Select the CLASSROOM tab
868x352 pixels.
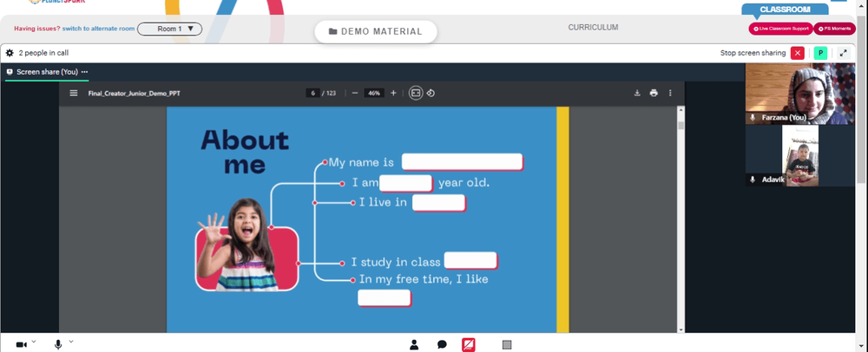(785, 10)
